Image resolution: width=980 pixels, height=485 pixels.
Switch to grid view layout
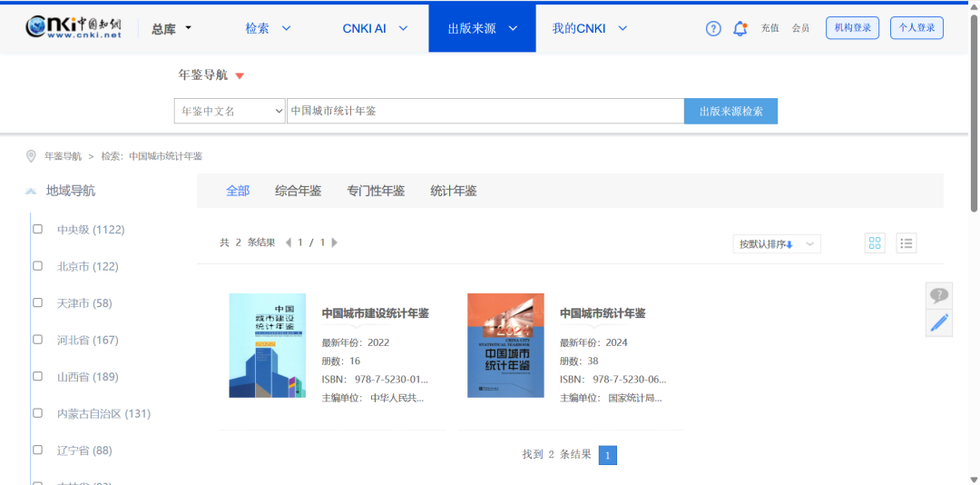875,242
